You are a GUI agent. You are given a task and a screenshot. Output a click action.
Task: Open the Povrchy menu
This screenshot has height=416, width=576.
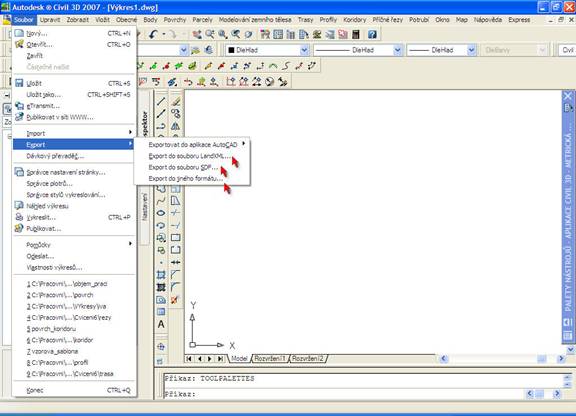tap(175, 19)
